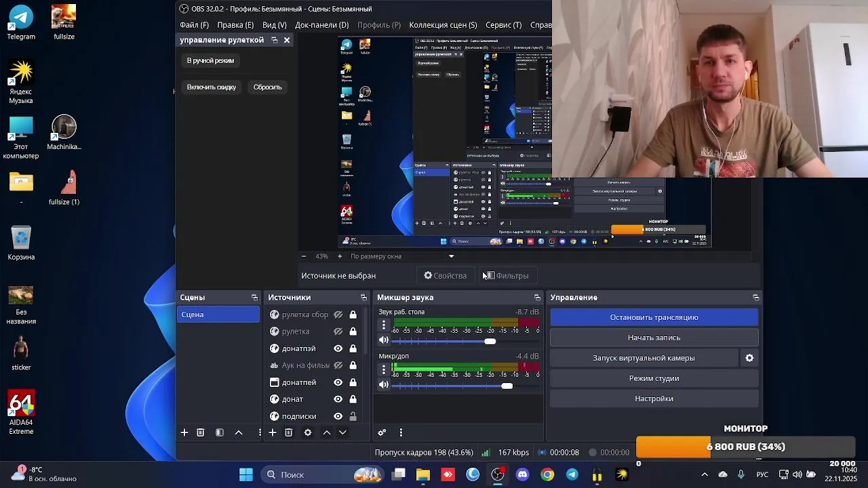The width and height of the screenshot is (868, 488).
Task: Hide the подписки source
Action: pos(338,416)
